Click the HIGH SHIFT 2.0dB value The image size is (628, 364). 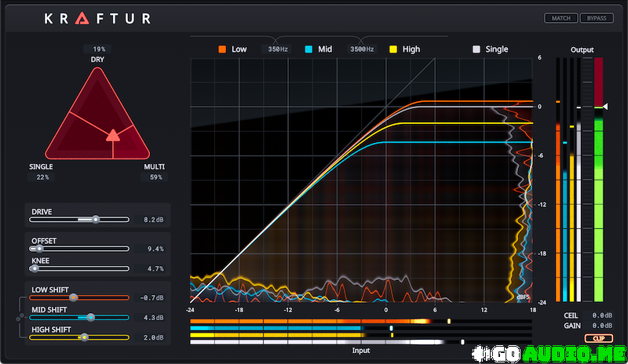153,337
